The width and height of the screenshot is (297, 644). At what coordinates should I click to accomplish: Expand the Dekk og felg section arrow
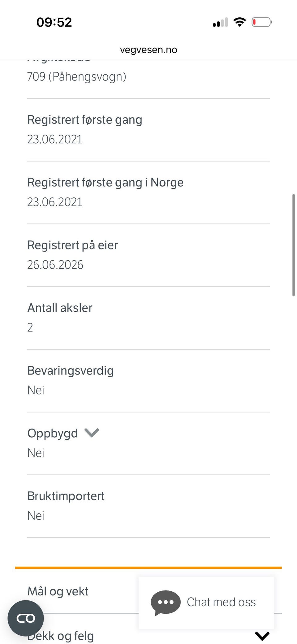(262, 636)
